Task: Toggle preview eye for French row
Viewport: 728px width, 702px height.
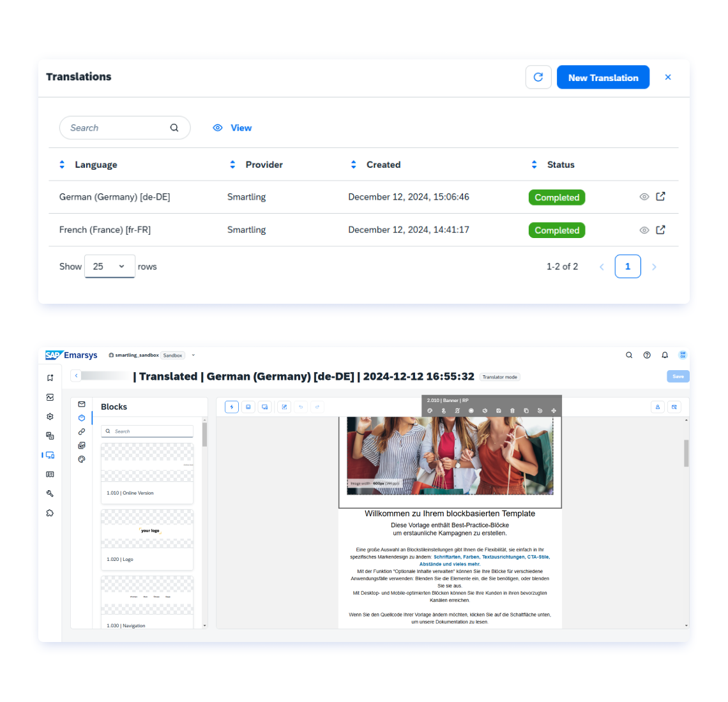Action: pyautogui.click(x=644, y=230)
